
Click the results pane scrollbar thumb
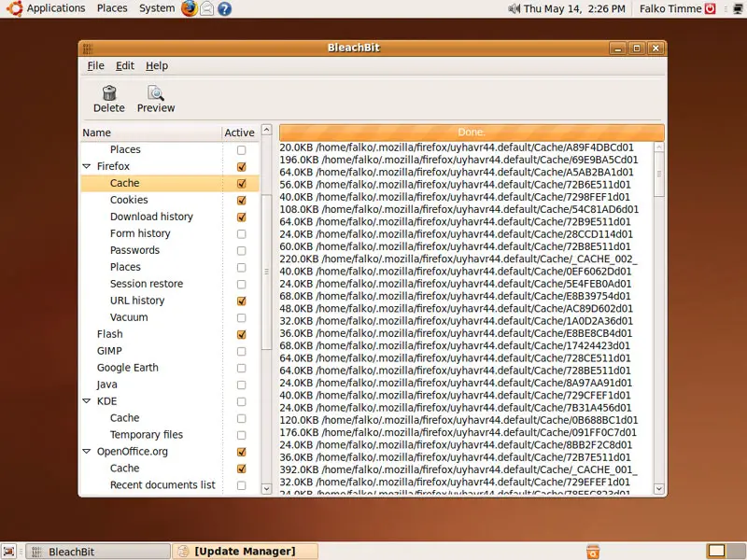point(659,174)
